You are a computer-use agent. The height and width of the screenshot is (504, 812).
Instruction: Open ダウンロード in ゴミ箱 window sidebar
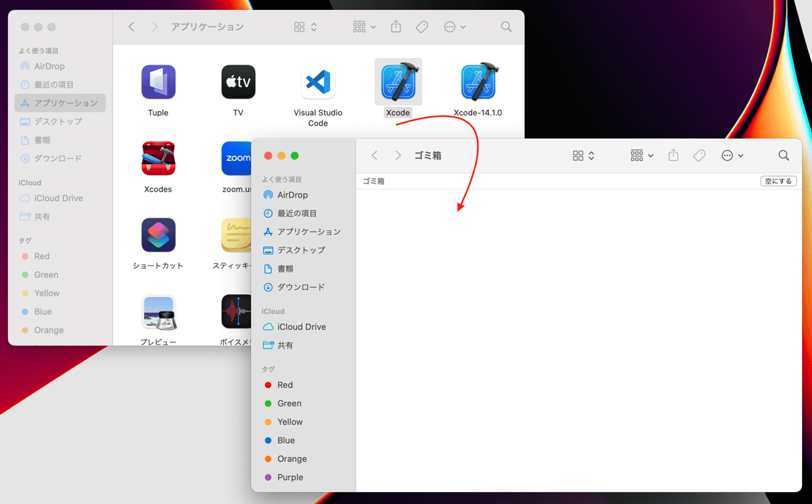coord(304,287)
